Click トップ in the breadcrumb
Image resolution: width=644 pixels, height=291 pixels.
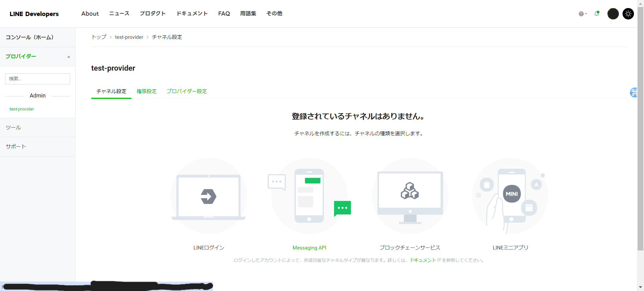[99, 37]
